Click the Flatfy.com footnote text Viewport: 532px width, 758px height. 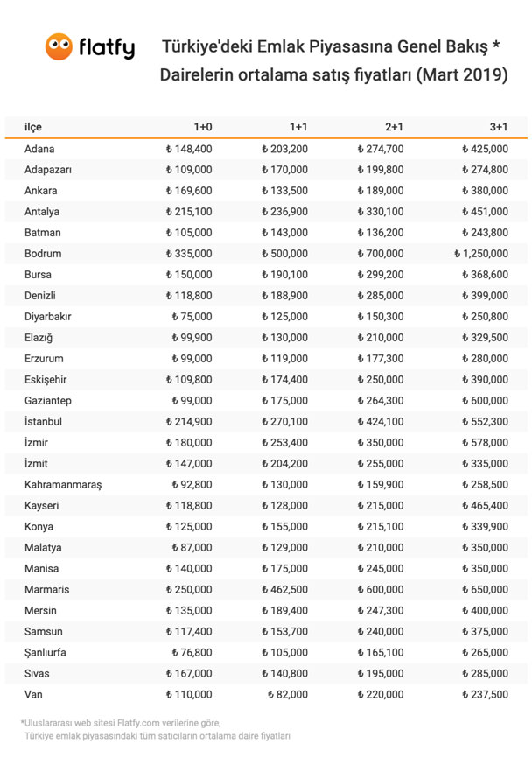121,723
